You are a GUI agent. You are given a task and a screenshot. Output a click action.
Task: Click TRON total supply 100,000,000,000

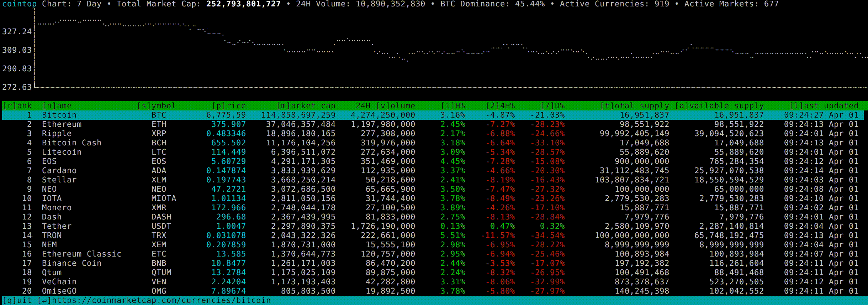[x=632, y=236]
